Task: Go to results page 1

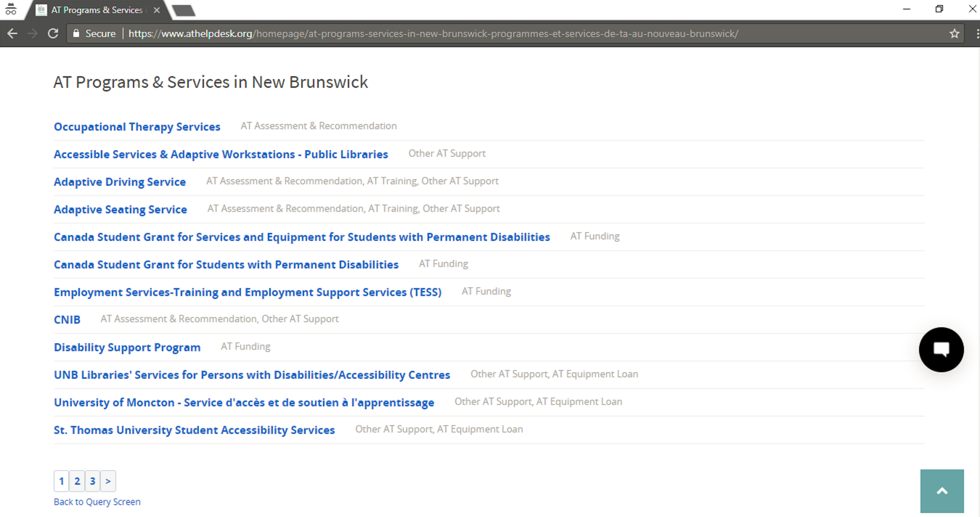Action: [x=61, y=481]
